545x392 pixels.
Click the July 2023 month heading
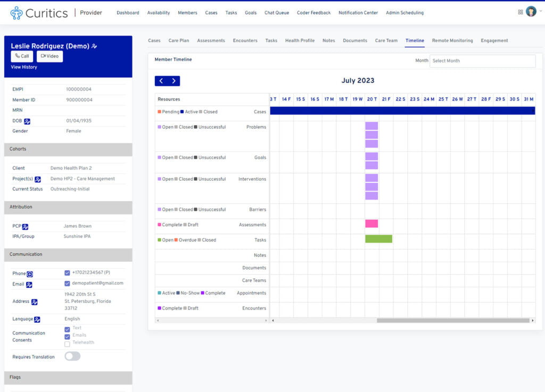[x=358, y=80]
